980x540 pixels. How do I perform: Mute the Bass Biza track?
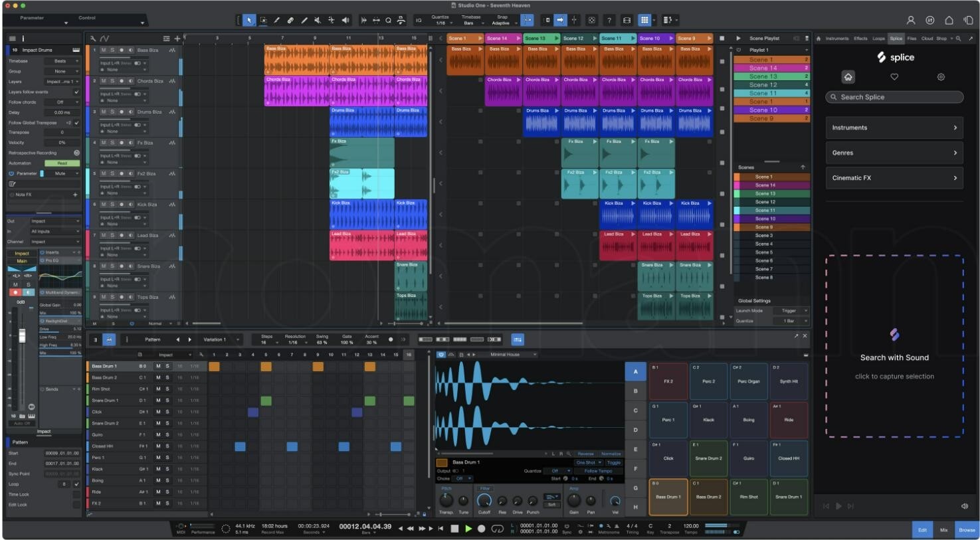104,50
